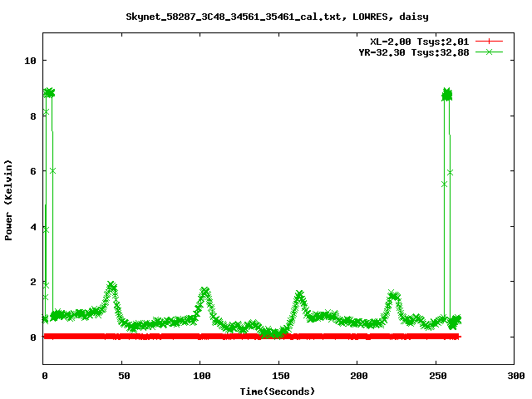This screenshot has height=399, width=532.
Task: Click x-axis tick label 50
Action: pos(124,376)
